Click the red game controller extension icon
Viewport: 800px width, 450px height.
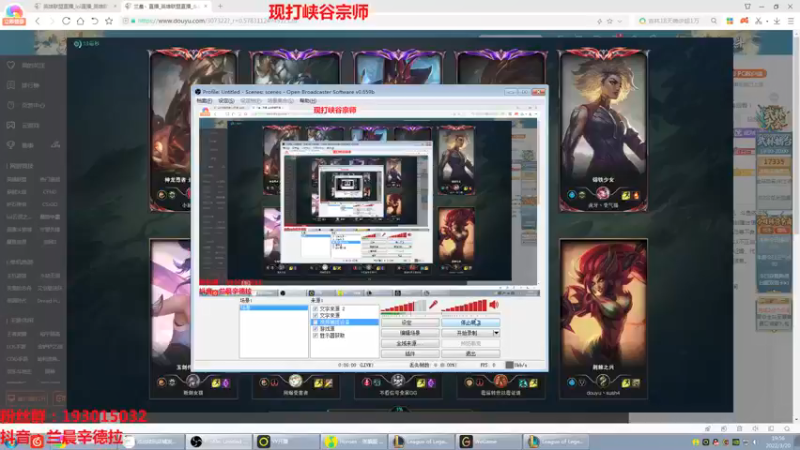(x=744, y=21)
